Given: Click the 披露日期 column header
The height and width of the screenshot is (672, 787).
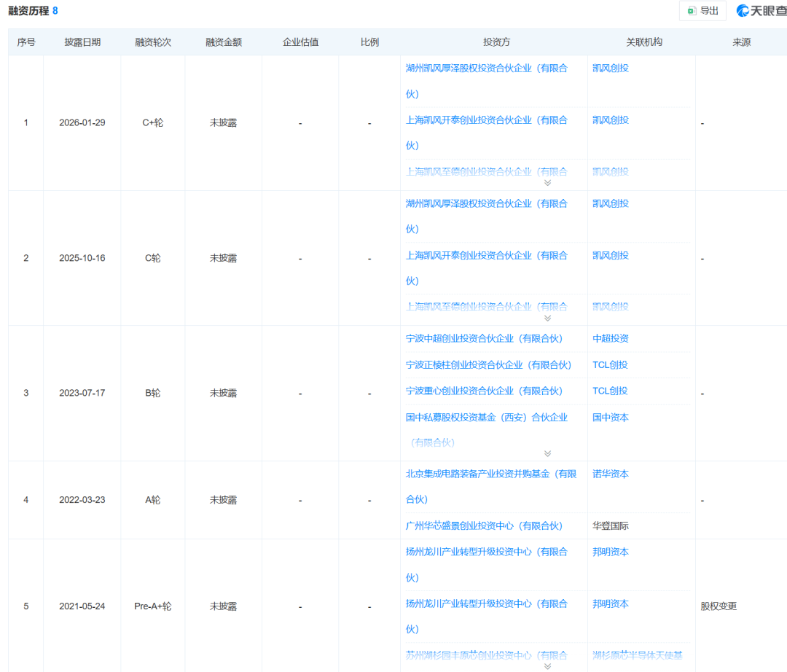Looking at the screenshot, I should 82,42.
